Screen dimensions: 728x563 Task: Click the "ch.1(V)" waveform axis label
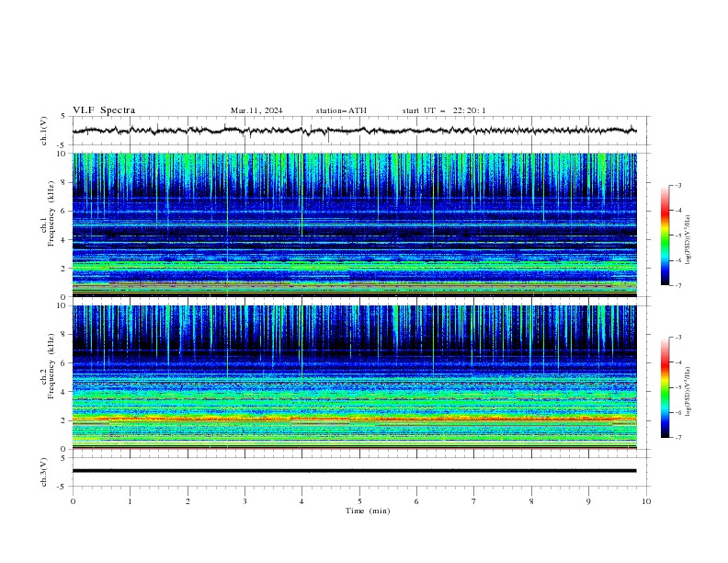(x=44, y=131)
